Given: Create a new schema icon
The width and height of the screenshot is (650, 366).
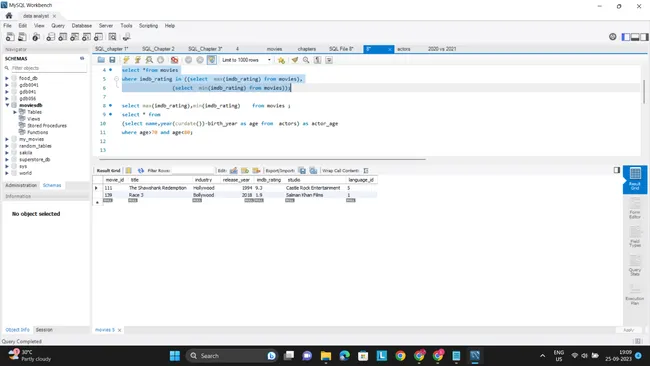Looking at the screenshot, I should click(51, 37).
